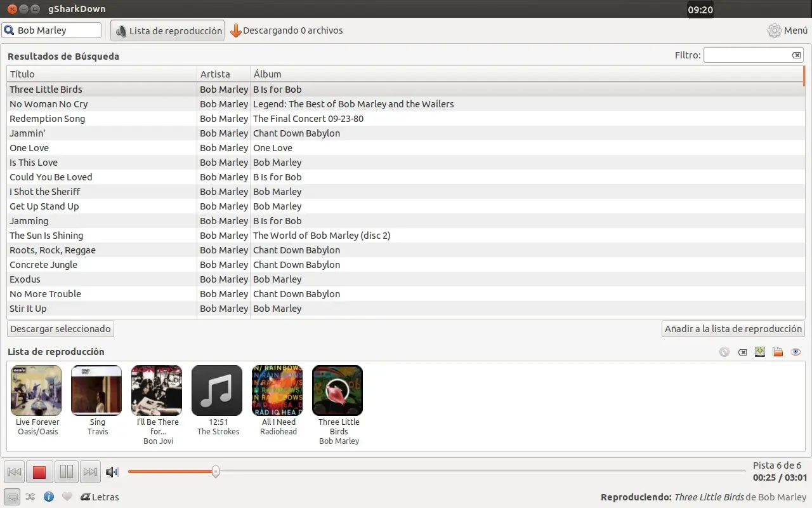Screen dimensions: 812x508
Task: Select the Sing by Travis thumbnail
Action: tap(96, 391)
